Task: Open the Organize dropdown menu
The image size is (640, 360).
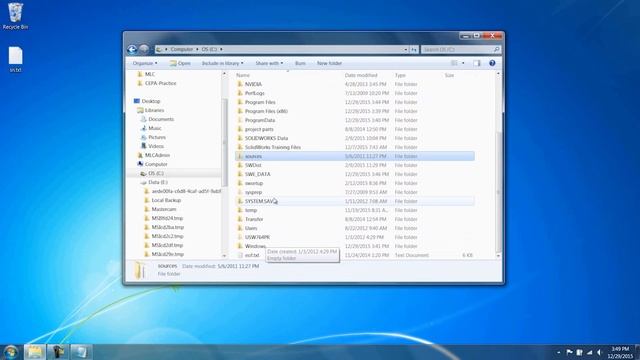Action: tap(145, 63)
